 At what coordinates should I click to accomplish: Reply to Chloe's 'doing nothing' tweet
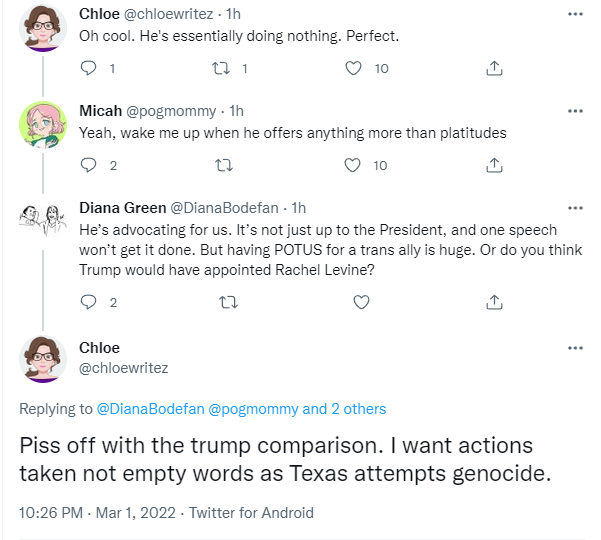tap(88, 68)
